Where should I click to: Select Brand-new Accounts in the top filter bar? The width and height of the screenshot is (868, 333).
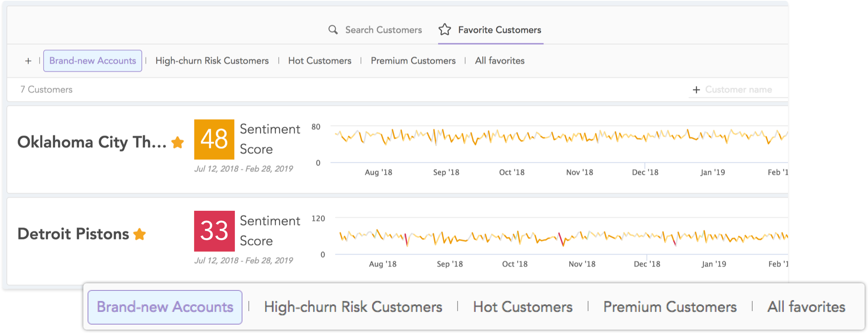[x=93, y=61]
